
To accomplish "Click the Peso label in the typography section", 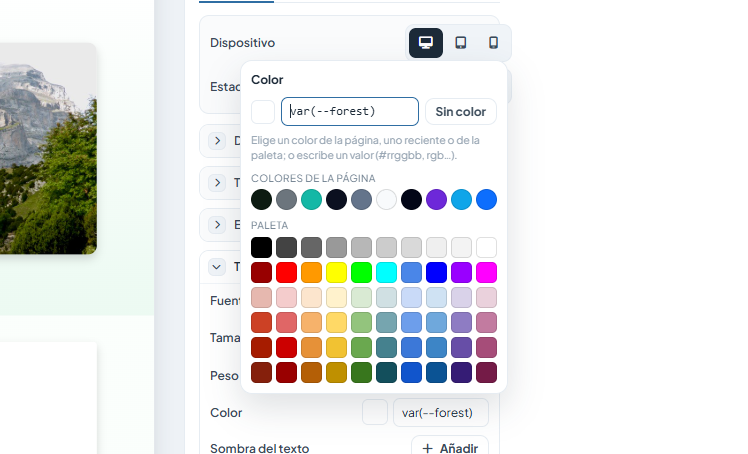I will pyautogui.click(x=224, y=376).
